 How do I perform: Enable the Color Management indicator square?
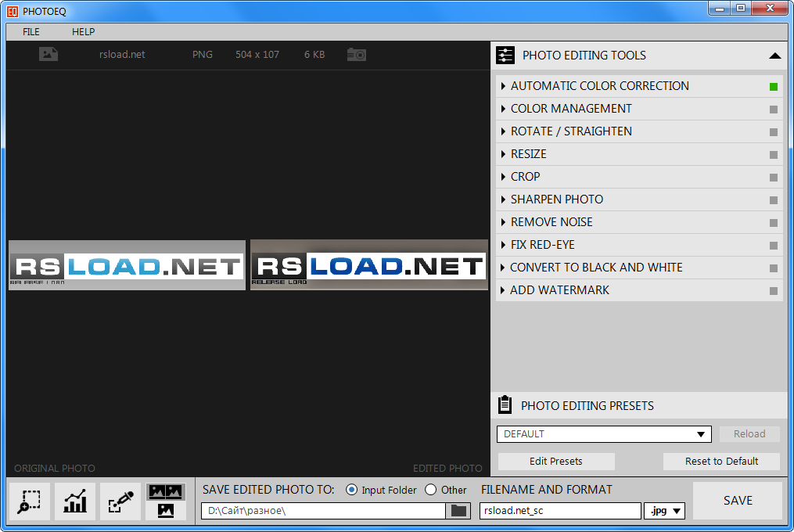tap(773, 110)
